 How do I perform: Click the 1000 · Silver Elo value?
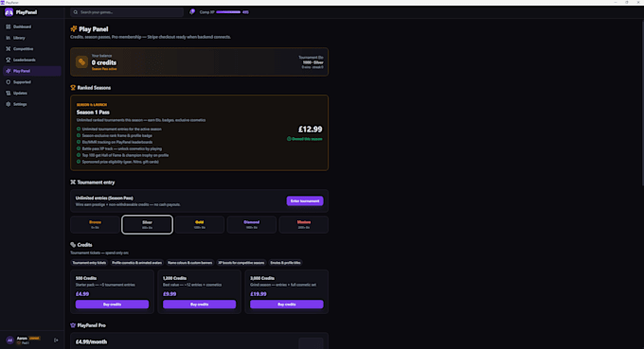[313, 62]
